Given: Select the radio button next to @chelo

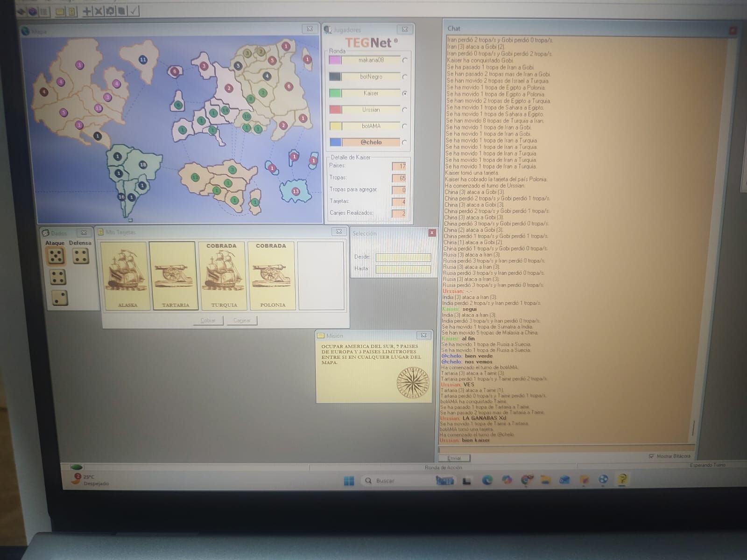Looking at the screenshot, I should pyautogui.click(x=404, y=142).
